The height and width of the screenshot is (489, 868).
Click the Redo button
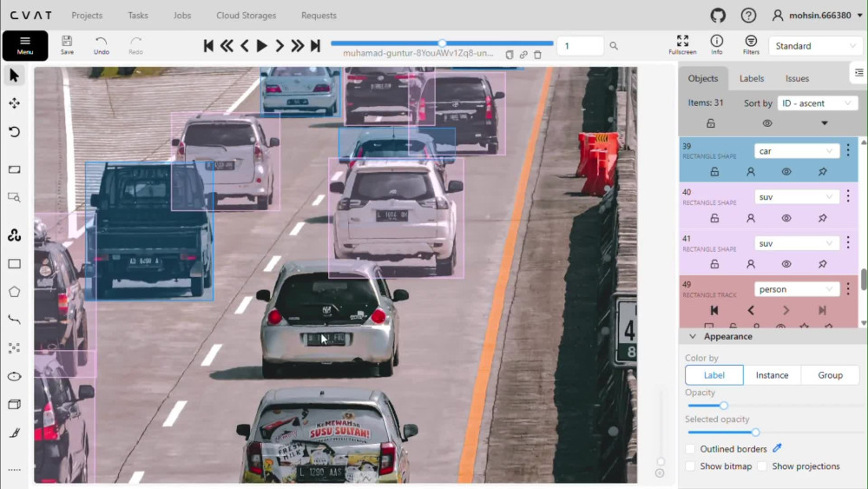pyautogui.click(x=135, y=45)
